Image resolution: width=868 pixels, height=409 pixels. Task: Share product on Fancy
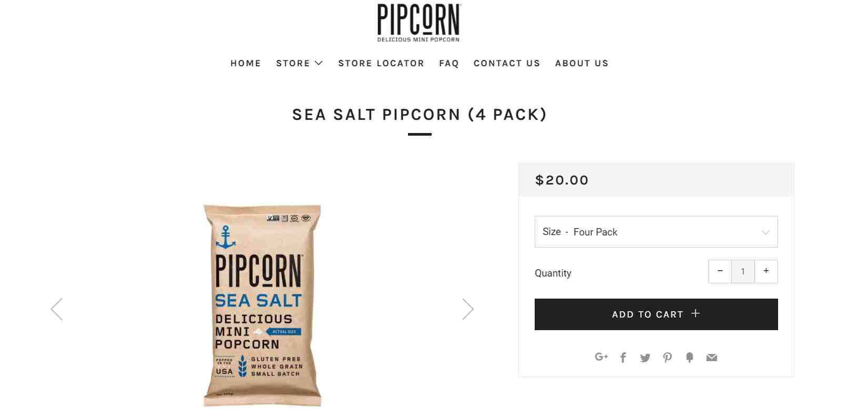[x=690, y=357]
